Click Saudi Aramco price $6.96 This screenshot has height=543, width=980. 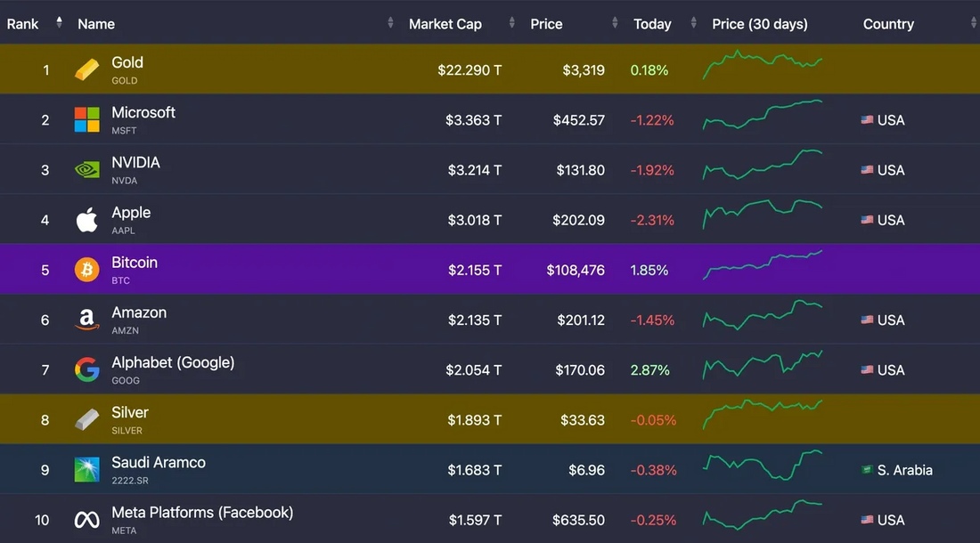coord(586,469)
